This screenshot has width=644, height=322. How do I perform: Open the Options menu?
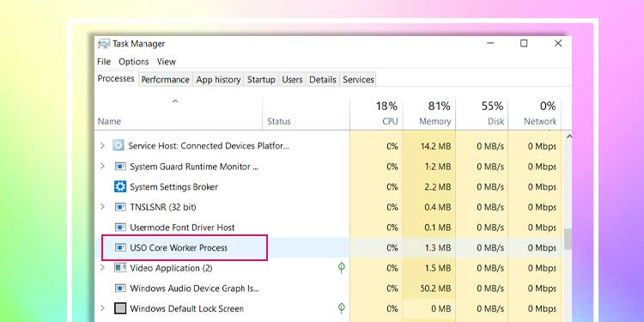coord(134,62)
